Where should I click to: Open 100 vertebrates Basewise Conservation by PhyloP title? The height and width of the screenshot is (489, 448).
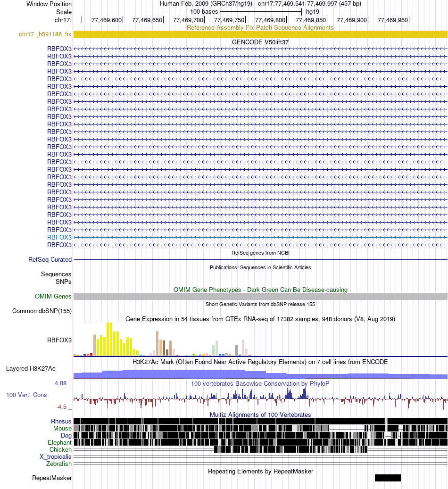(x=260, y=383)
